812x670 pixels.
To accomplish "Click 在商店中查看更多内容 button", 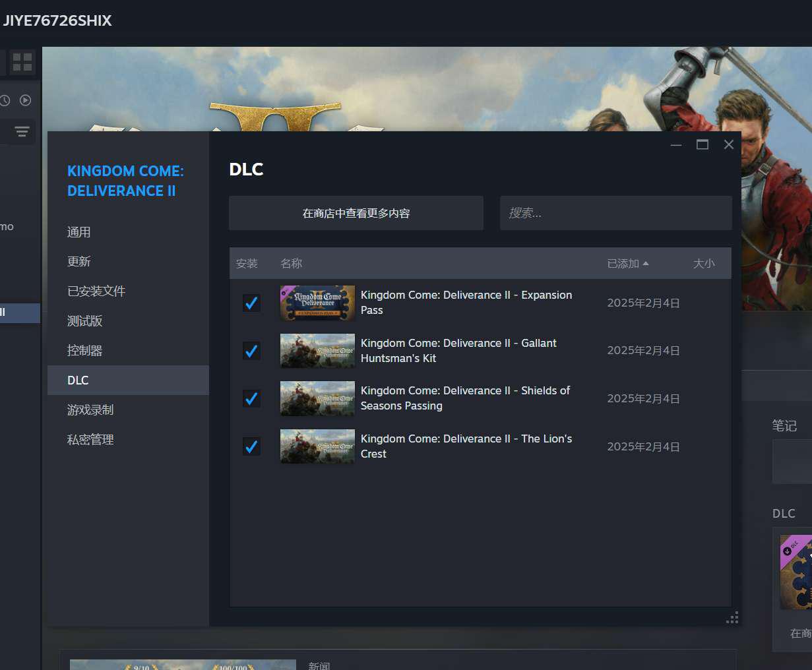I will [x=356, y=213].
